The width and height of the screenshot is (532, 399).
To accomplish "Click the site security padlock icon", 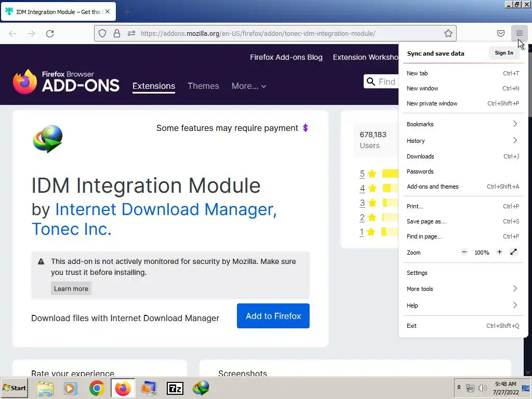I will pyautogui.click(x=117, y=33).
